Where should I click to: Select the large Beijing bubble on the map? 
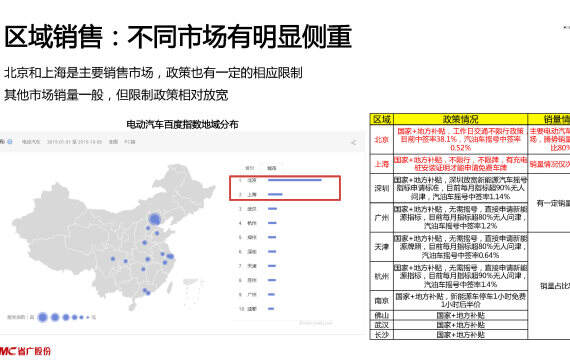pos(154,219)
